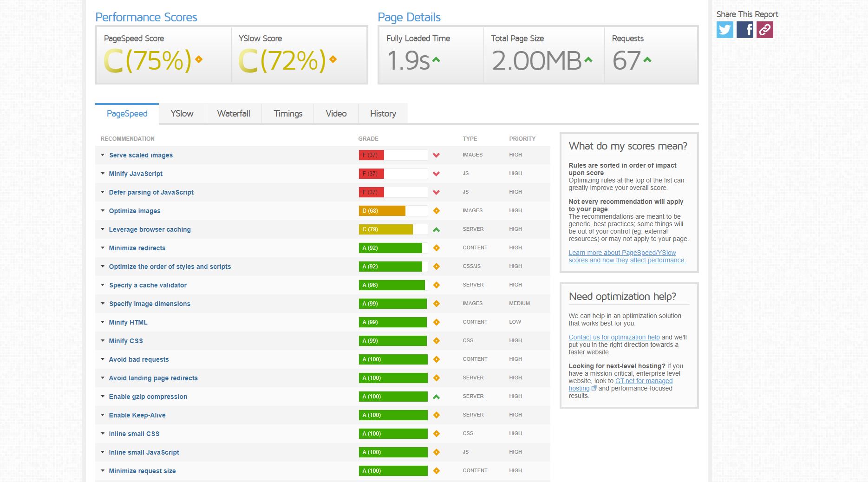Click the GRADE column header

(368, 139)
